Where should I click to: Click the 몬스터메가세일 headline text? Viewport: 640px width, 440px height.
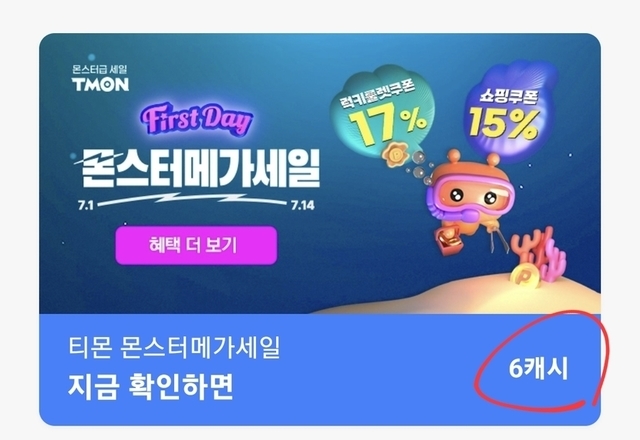(x=200, y=168)
